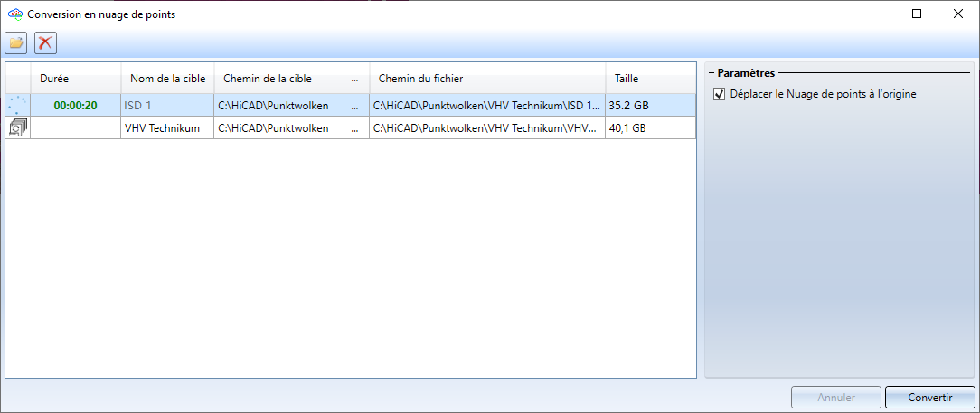The image size is (980, 413).
Task: Sort by the Durée column header
Action: pyautogui.click(x=76, y=79)
